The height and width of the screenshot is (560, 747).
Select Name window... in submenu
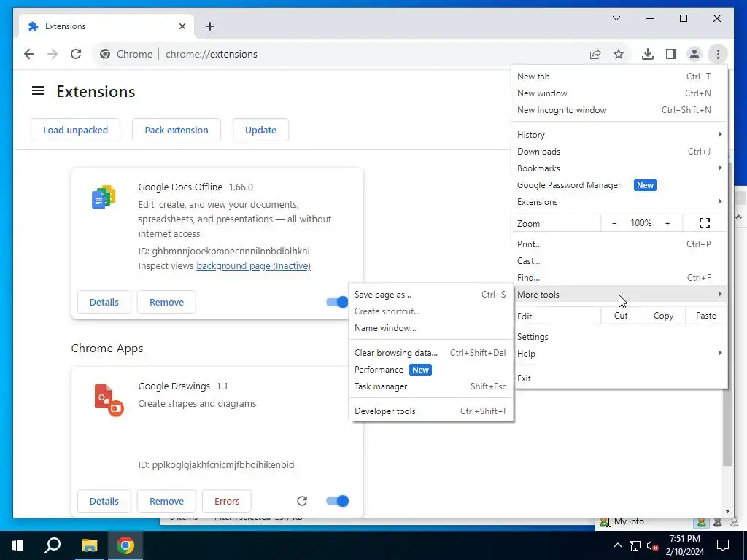(x=430, y=328)
